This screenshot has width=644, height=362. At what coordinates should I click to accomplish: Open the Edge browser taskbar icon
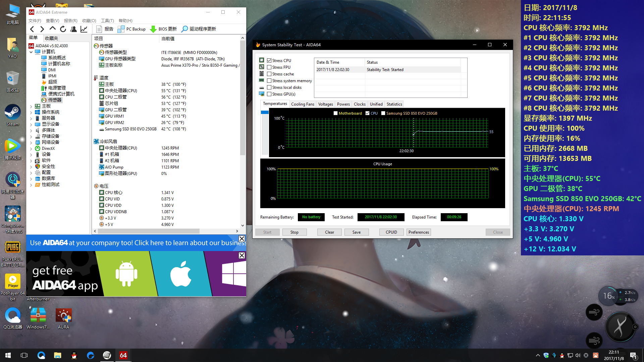pyautogui.click(x=91, y=355)
